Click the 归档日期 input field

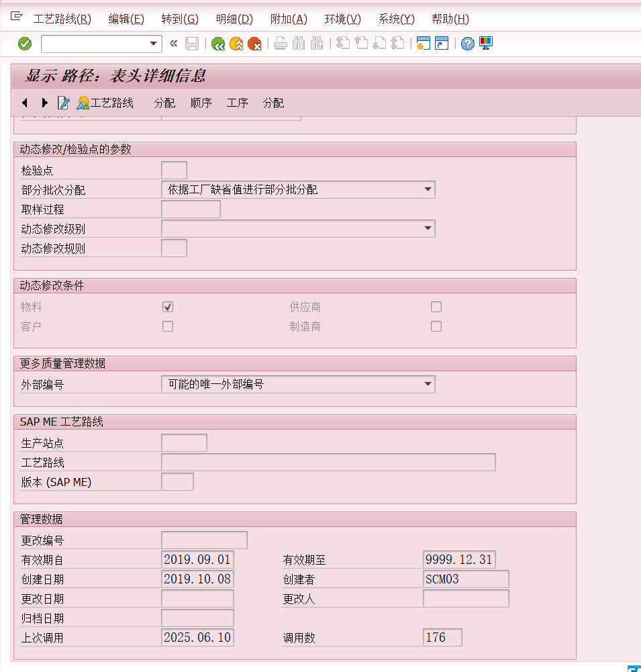pyautogui.click(x=197, y=618)
